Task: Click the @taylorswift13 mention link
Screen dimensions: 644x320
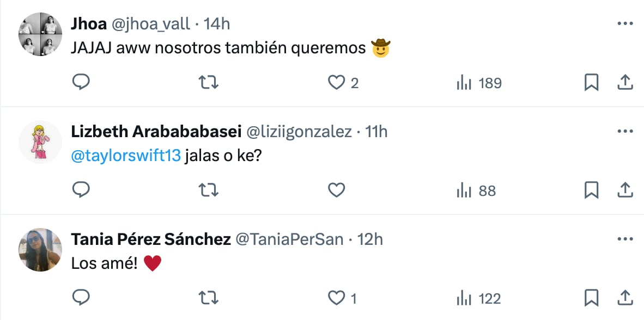Action: [x=126, y=157]
